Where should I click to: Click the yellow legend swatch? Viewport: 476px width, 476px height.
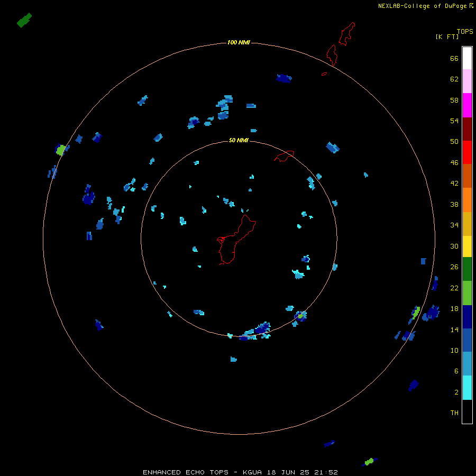click(467, 246)
